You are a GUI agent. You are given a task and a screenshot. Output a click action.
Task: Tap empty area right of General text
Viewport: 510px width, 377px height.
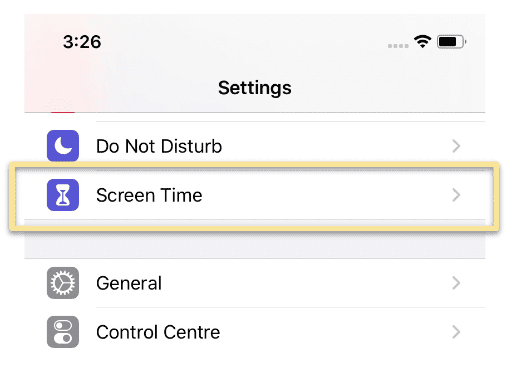pos(307,283)
